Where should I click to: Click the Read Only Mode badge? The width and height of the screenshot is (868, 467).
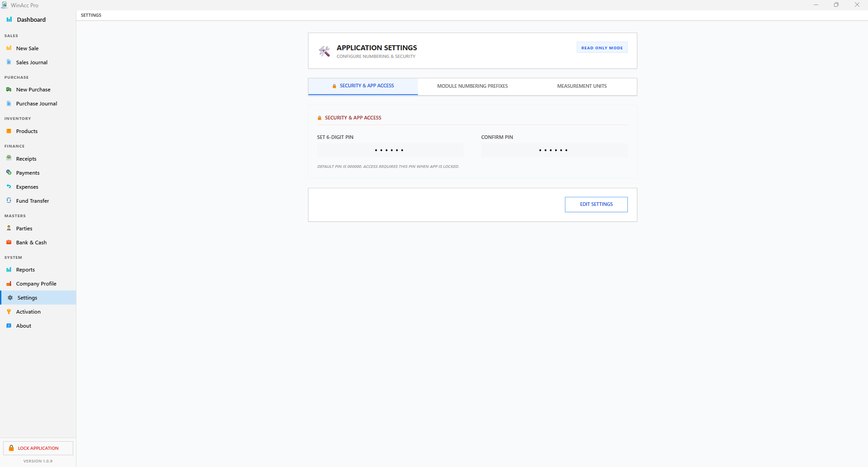[602, 48]
